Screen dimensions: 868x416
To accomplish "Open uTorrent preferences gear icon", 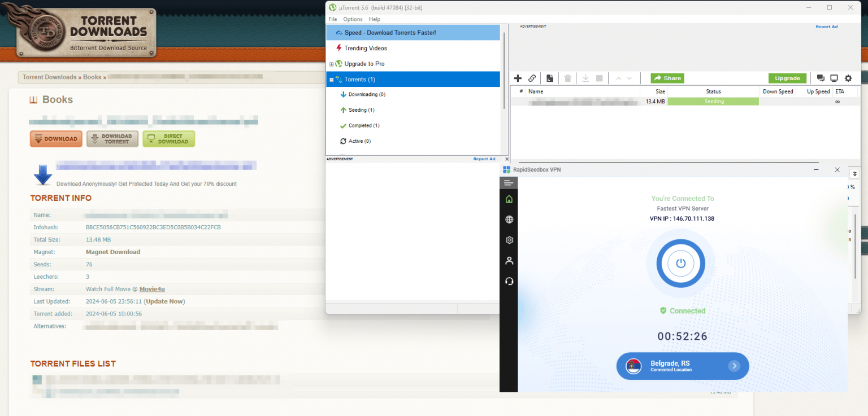I will point(848,78).
